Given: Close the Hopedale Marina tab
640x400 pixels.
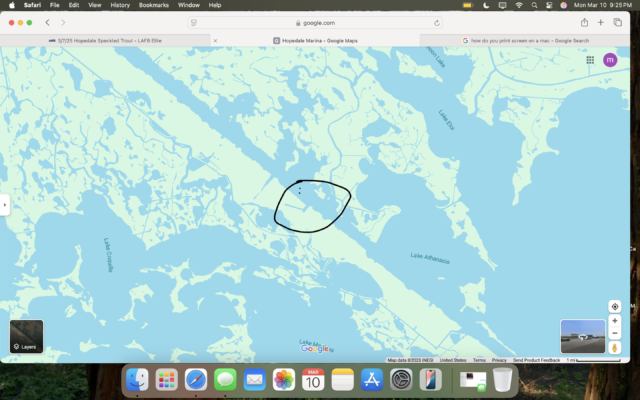Looking at the screenshot, I should tap(215, 40).
